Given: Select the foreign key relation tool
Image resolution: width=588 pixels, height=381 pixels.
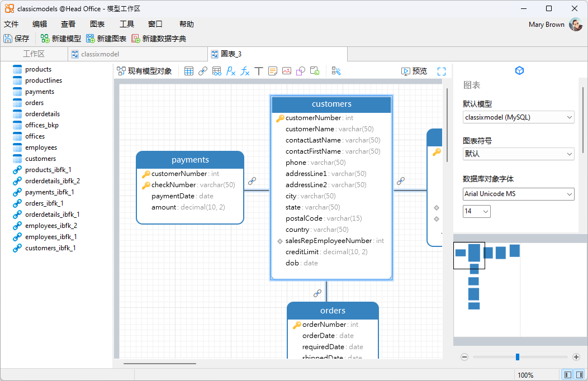Looking at the screenshot, I should click(x=203, y=71).
